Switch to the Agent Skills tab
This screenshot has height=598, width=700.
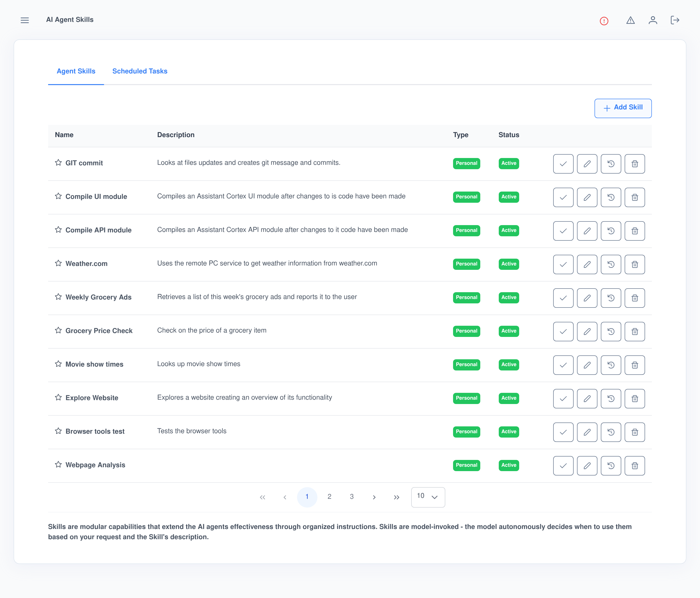tap(76, 71)
